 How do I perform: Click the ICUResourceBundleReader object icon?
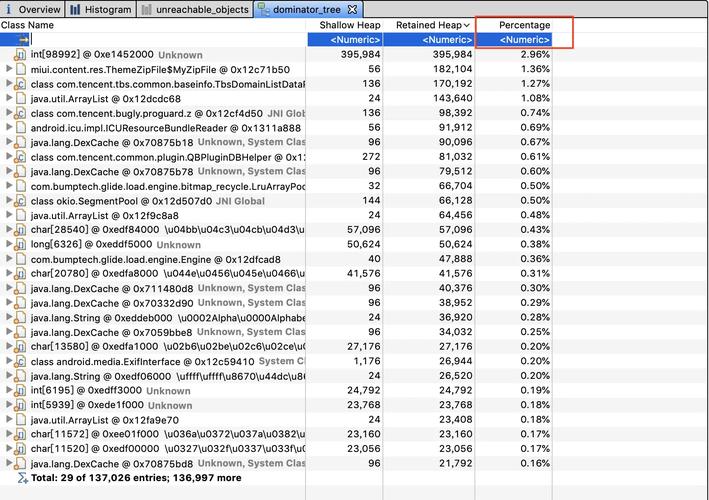(x=20, y=127)
